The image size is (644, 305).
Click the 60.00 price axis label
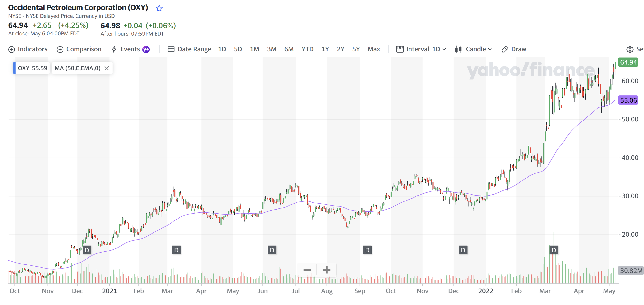pyautogui.click(x=630, y=81)
